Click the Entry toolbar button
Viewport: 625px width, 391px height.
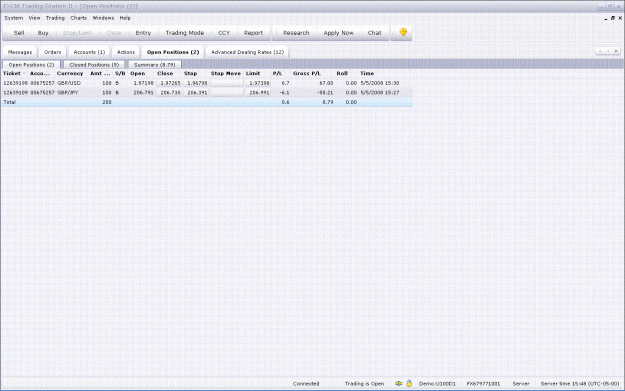pyautogui.click(x=143, y=33)
